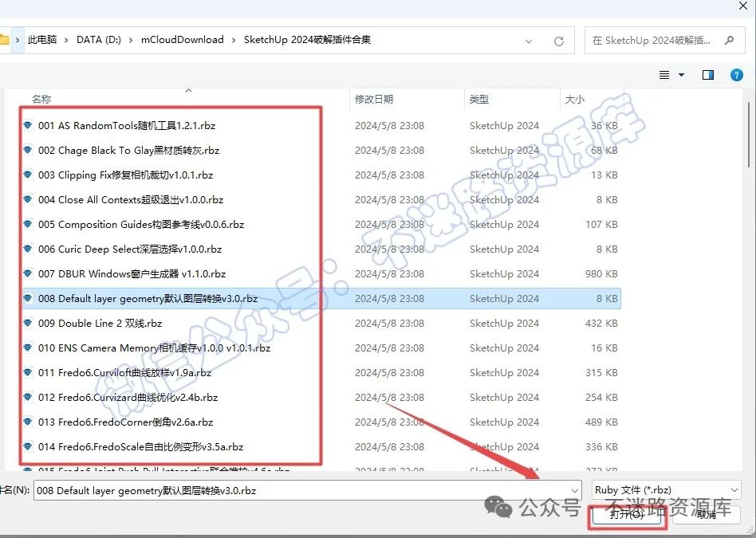
Task: Go to DATA (D:) in the breadcrumb
Action: click(98, 40)
